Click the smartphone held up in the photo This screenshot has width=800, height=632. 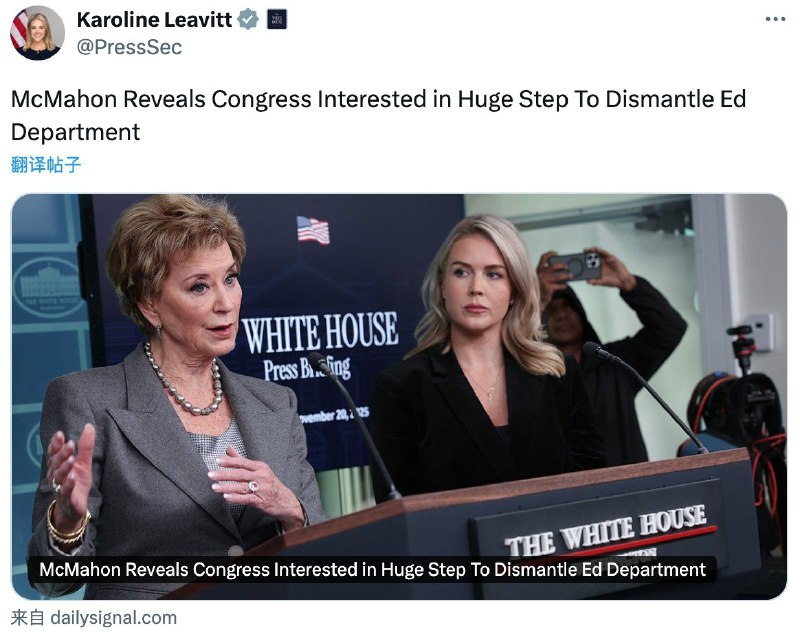[x=576, y=266]
